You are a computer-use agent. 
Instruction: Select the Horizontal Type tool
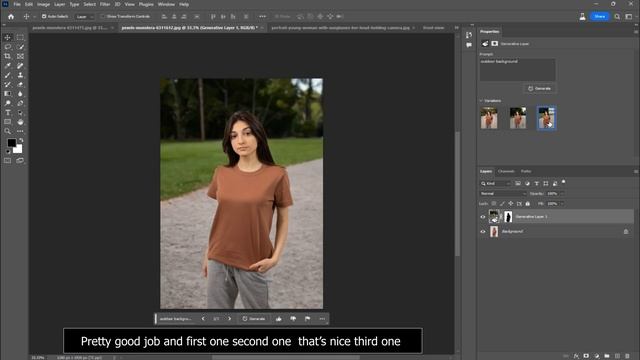pos(8,113)
